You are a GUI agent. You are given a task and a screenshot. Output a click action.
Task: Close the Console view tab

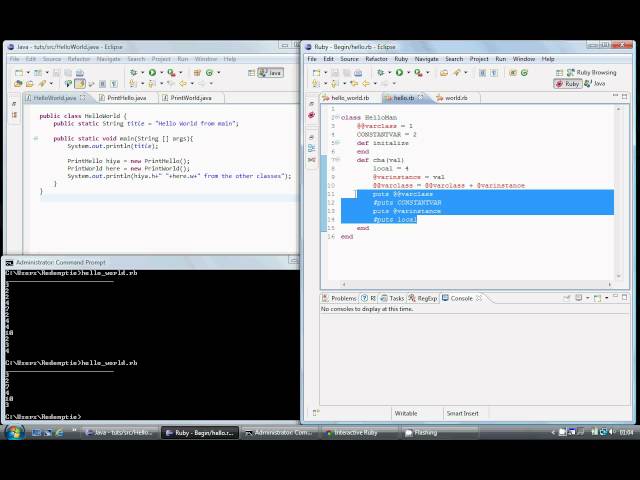click(479, 298)
